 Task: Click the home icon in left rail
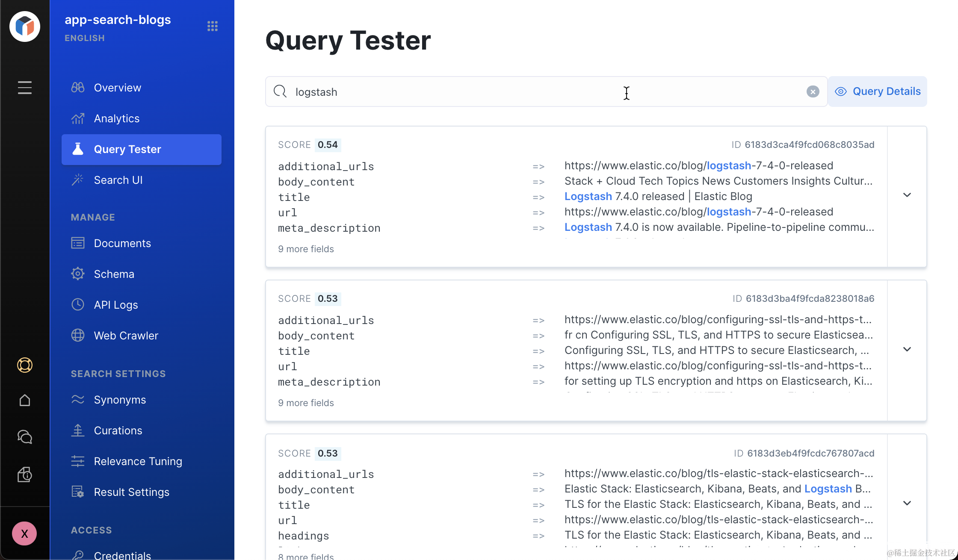coord(25,401)
